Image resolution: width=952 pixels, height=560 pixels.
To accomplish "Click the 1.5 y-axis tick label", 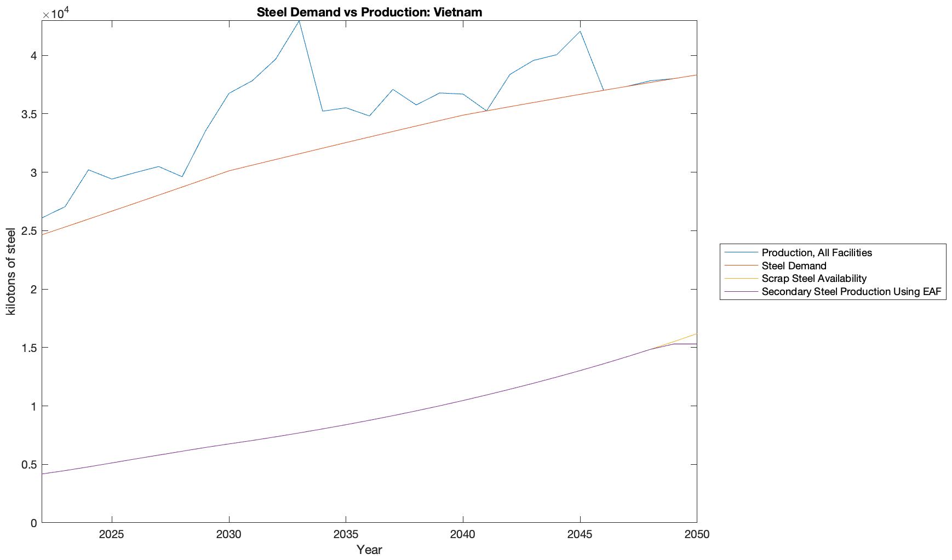I will click(x=30, y=348).
